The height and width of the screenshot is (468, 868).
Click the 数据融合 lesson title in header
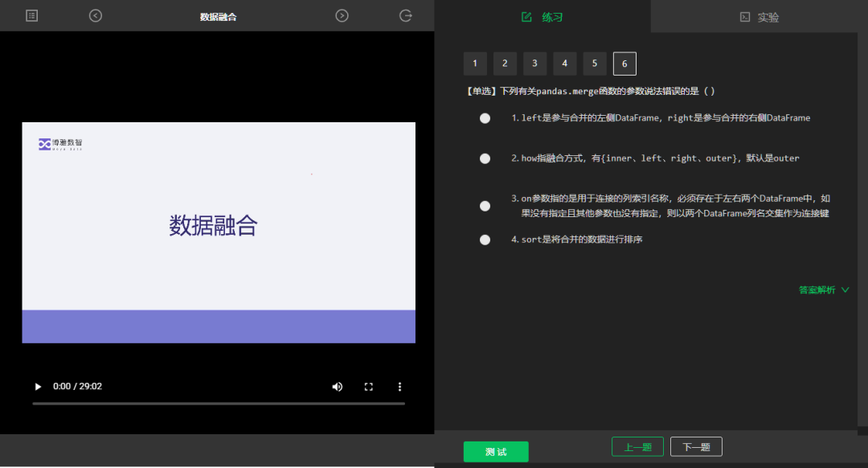click(x=218, y=17)
